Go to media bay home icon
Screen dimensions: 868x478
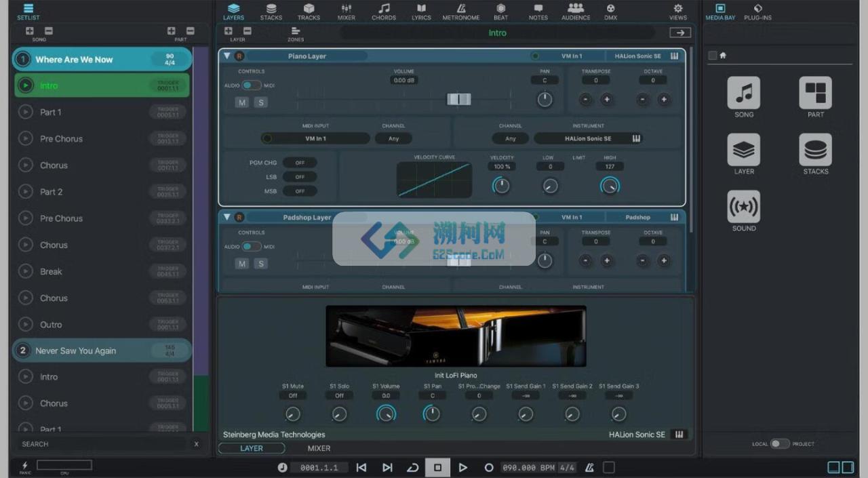tap(723, 56)
